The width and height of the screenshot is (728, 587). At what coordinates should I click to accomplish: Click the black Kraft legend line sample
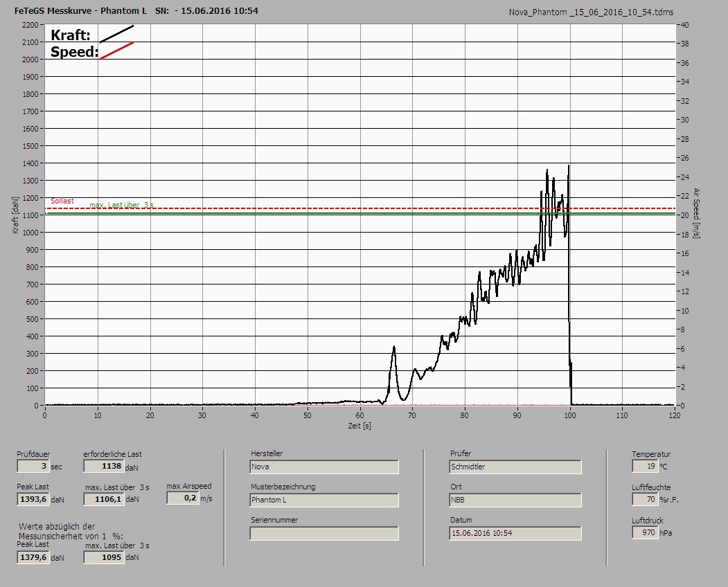tap(117, 34)
